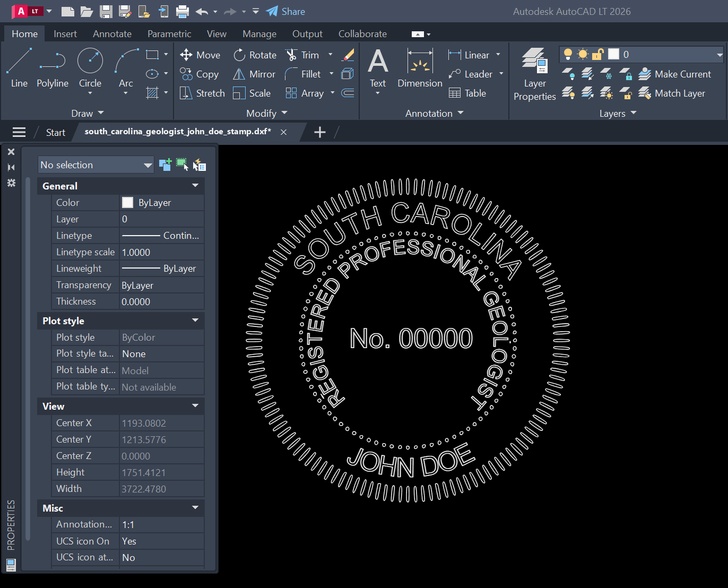The width and height of the screenshot is (728, 588).
Task: Click the Linetype scale value field
Action: pos(162,252)
